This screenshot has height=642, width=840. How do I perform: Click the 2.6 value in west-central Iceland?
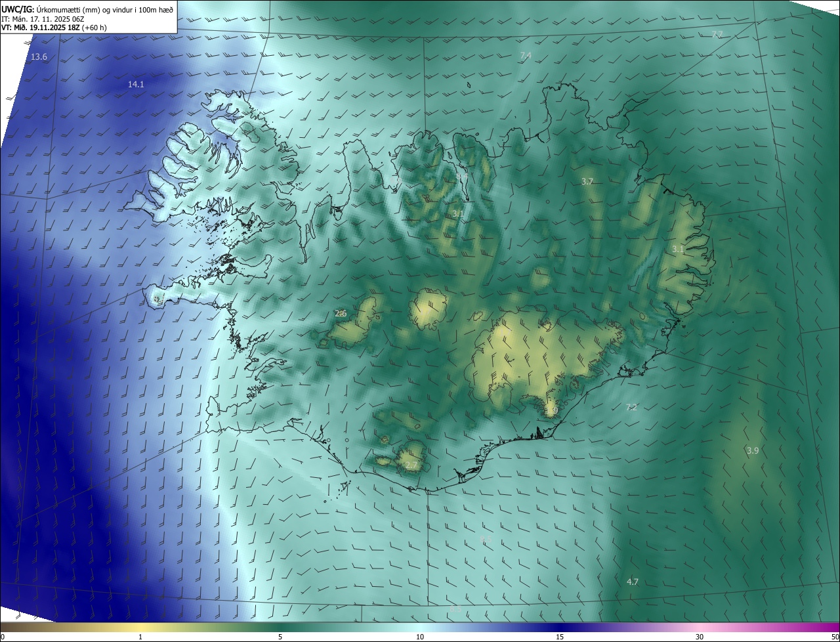click(x=341, y=314)
